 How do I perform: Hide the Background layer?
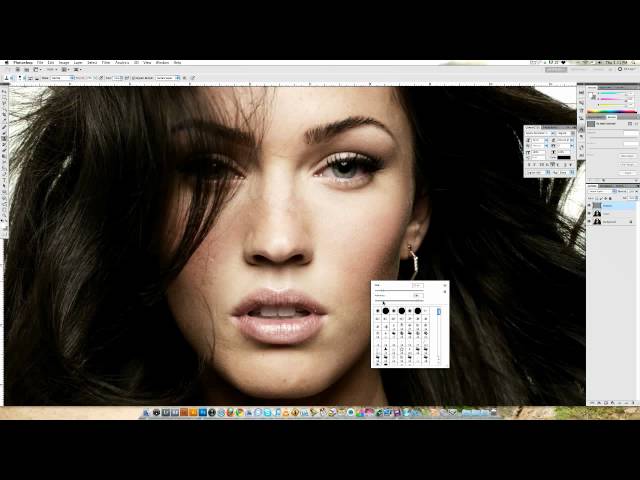pos(589,221)
